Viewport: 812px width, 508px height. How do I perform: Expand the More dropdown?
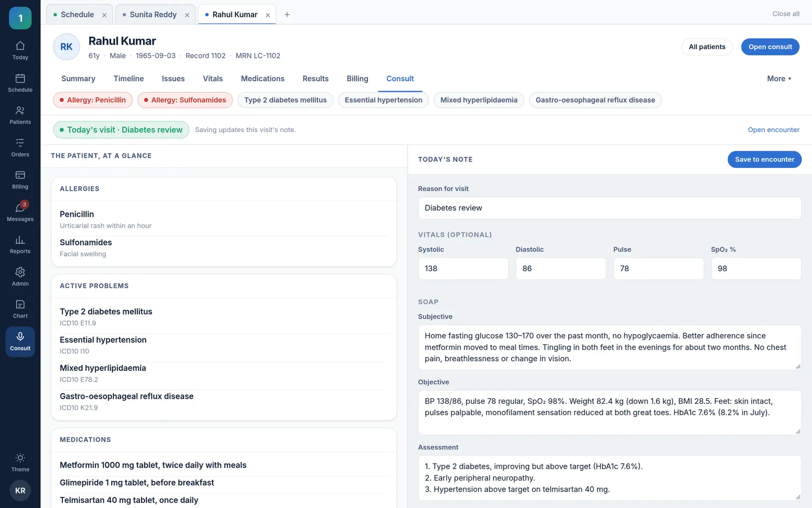coord(779,79)
